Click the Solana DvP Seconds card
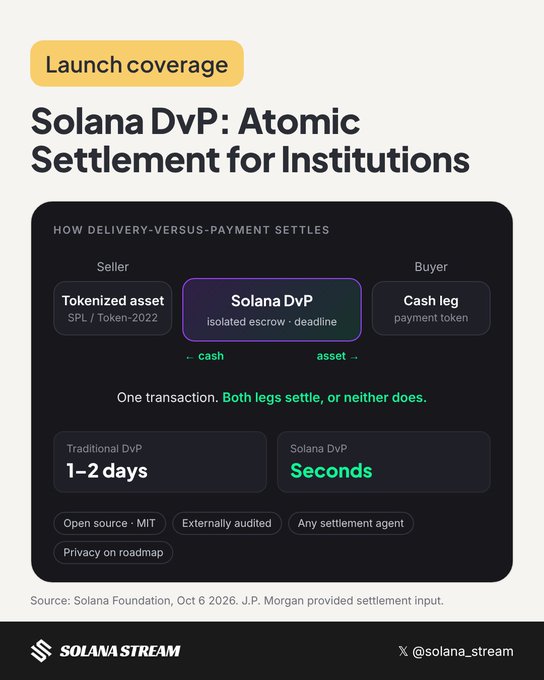Screen dimensions: 544x680 384,462
